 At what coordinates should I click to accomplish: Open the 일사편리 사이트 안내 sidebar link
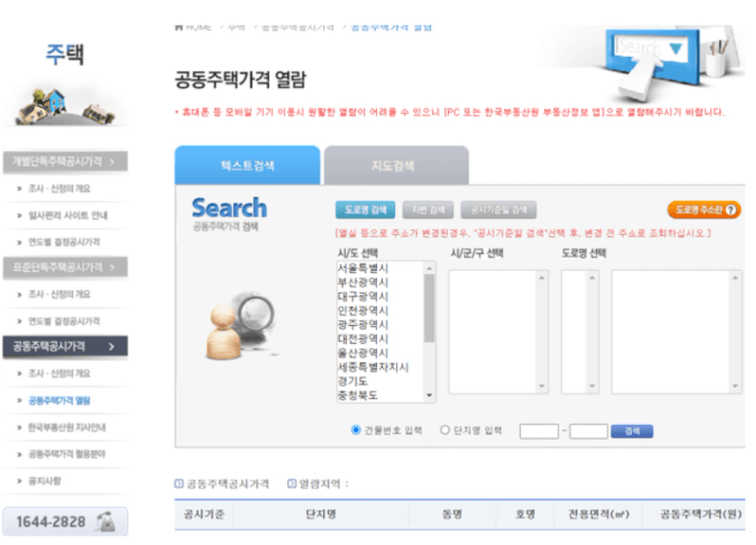point(68,215)
